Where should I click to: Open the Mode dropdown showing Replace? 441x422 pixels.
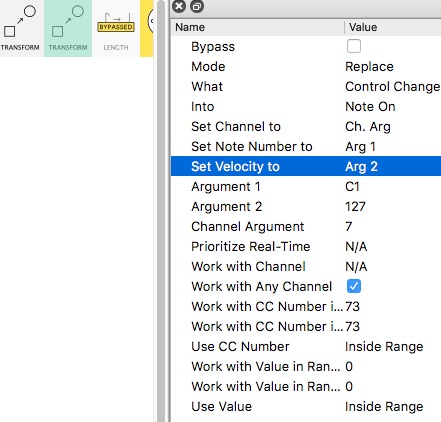click(x=369, y=66)
